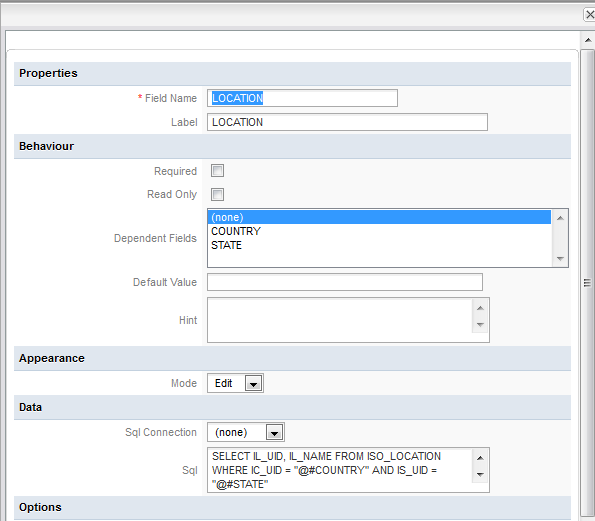Check the Required checkbox

click(x=217, y=171)
